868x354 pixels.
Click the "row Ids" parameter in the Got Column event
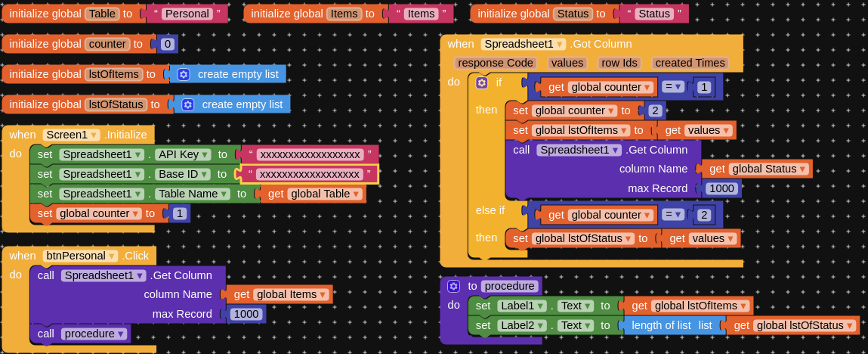[619, 63]
